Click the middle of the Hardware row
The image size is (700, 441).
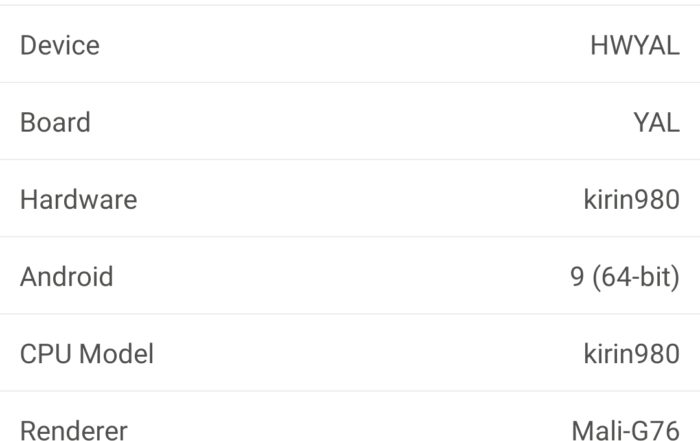click(350, 199)
